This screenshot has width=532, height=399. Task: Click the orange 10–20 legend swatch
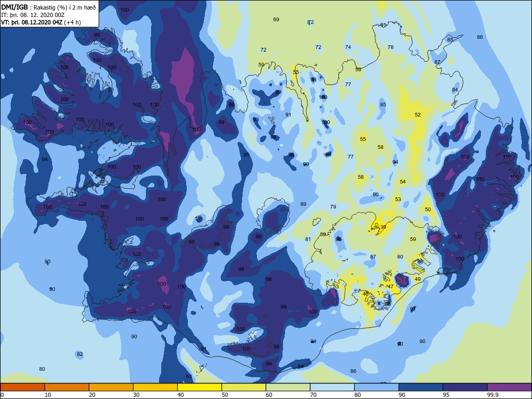point(67,387)
